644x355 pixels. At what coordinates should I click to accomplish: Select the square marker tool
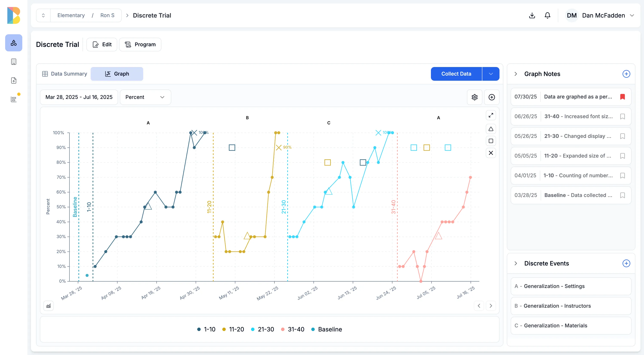(x=491, y=141)
